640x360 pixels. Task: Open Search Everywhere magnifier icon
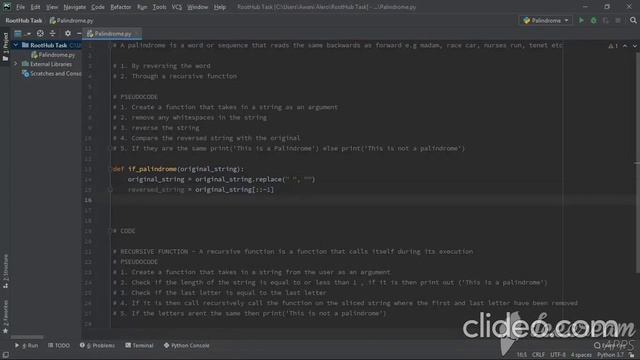(633, 20)
